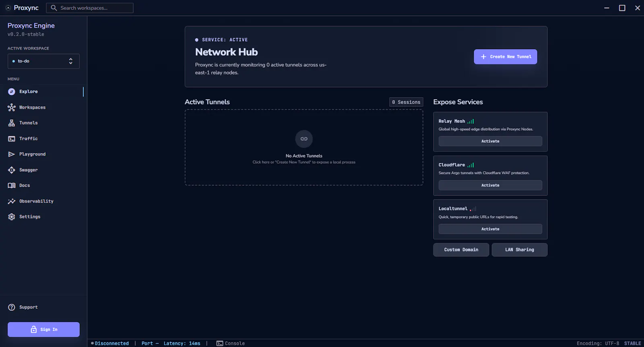This screenshot has height=347, width=644.
Task: Click the 'SERVICE: ACTIVE' status label
Action: [225, 40]
